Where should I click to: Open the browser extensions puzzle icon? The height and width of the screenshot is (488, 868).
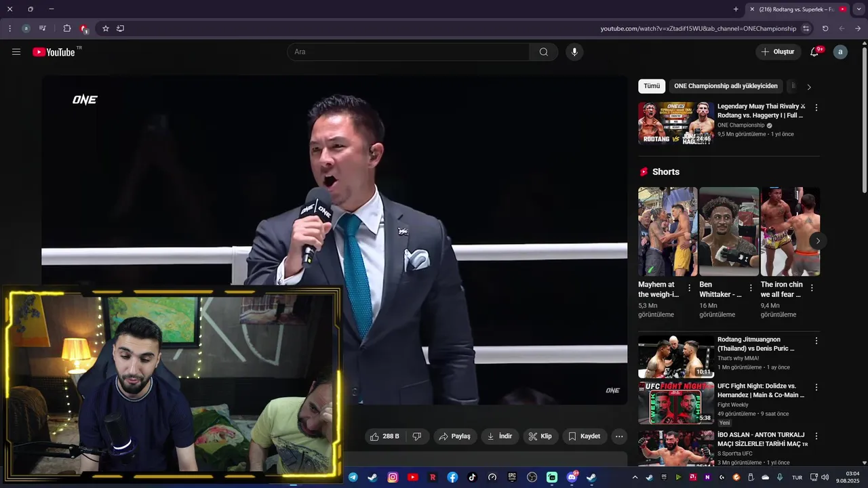click(66, 28)
